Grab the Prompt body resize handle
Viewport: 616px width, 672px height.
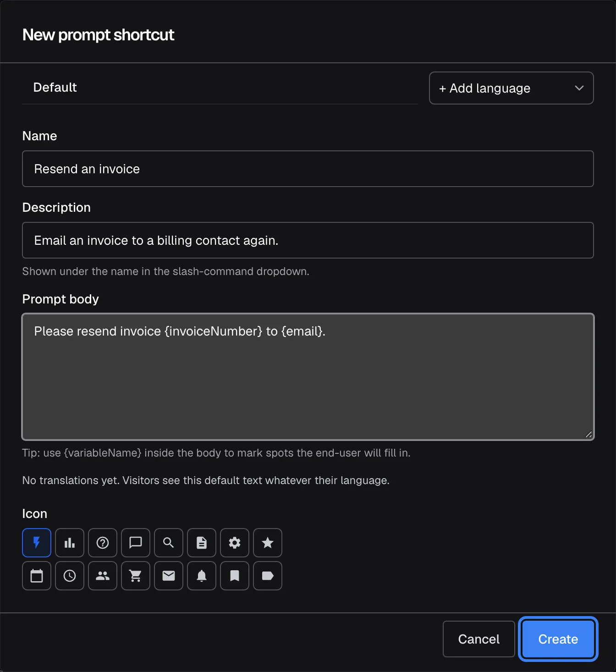coord(588,435)
